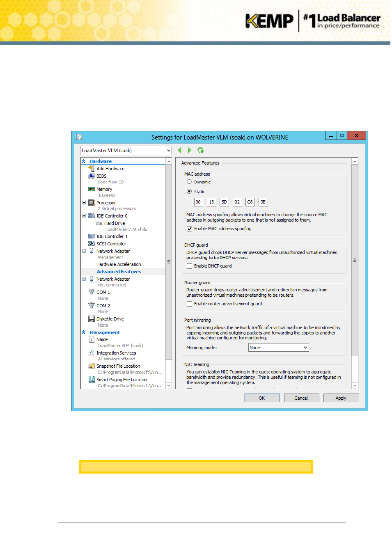
Task: Click the IDE Controller 1 icon
Action: tap(92, 236)
